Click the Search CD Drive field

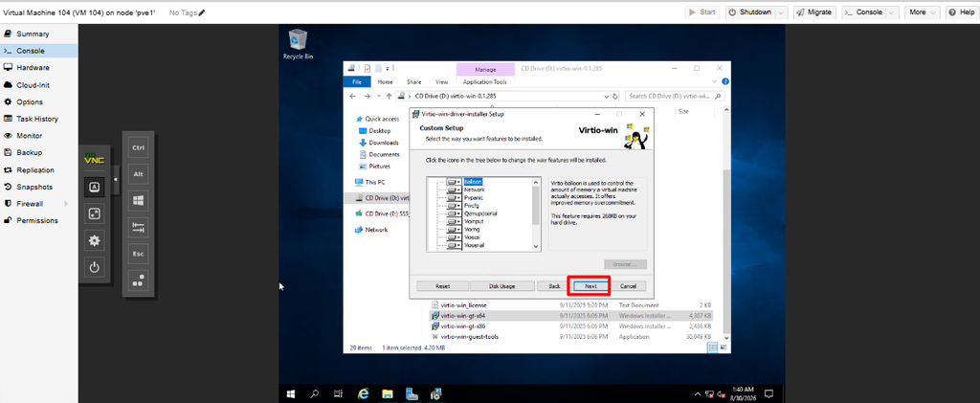(x=675, y=97)
